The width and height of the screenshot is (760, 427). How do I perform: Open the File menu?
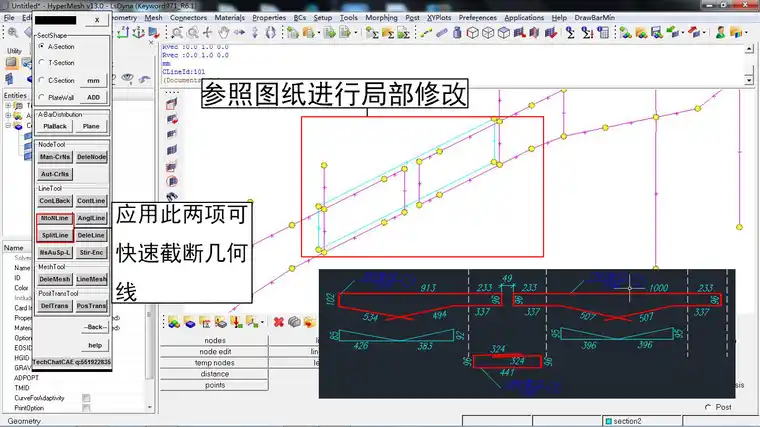point(9,17)
